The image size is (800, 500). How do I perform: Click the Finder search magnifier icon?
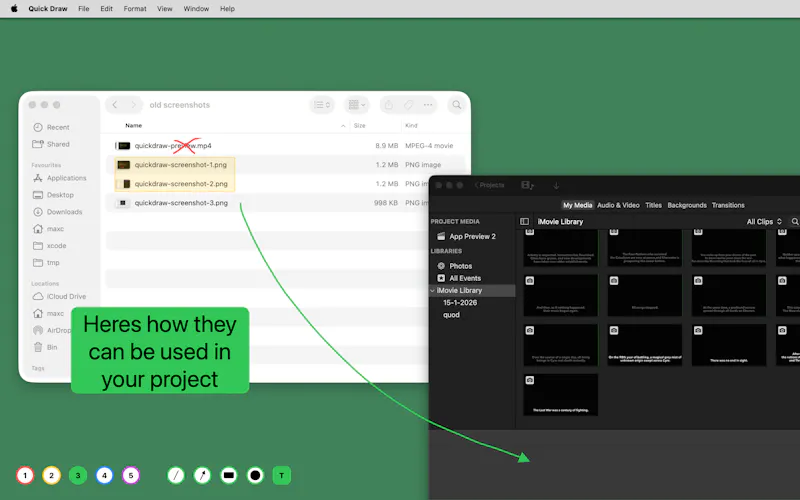click(x=457, y=105)
